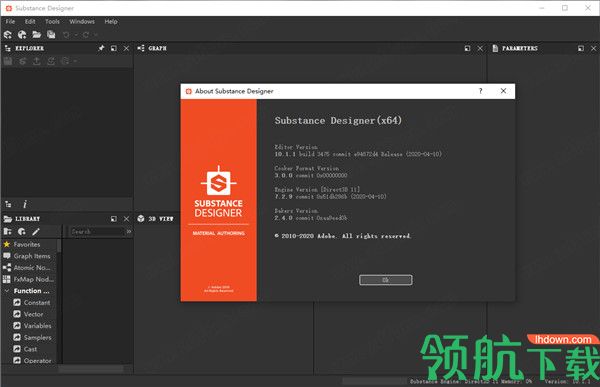Click the Redo icon in main toolbar
This screenshot has width=600, height=387.
point(86,35)
